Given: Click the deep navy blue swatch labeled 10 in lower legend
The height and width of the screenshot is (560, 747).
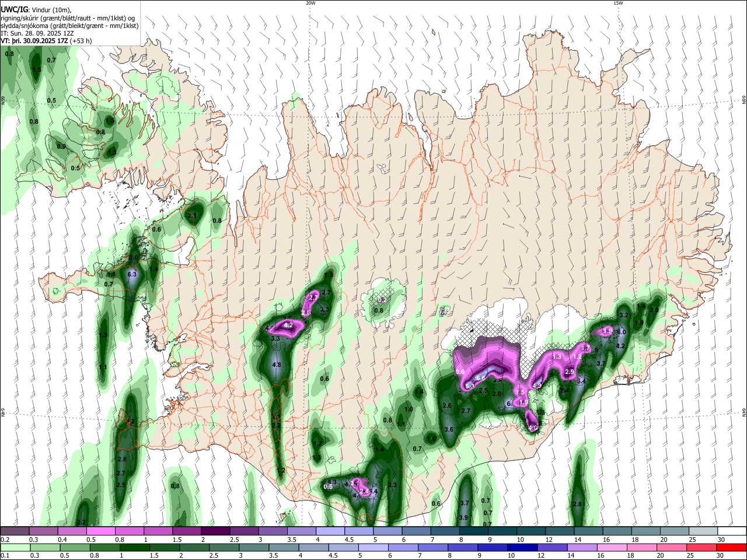Looking at the screenshot, I should (522, 547).
